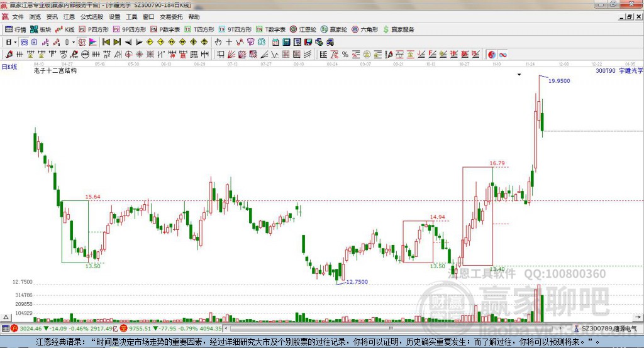The height and width of the screenshot is (348, 644).
Task: Click the first yellow diamond arrow icon
Action: coord(150,42)
